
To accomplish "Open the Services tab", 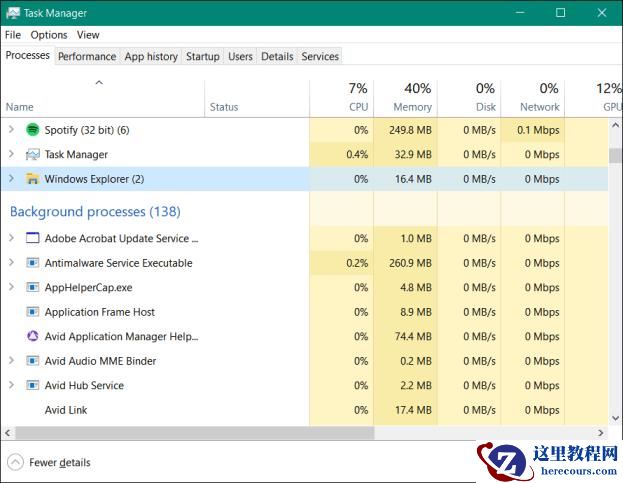I will (x=320, y=56).
